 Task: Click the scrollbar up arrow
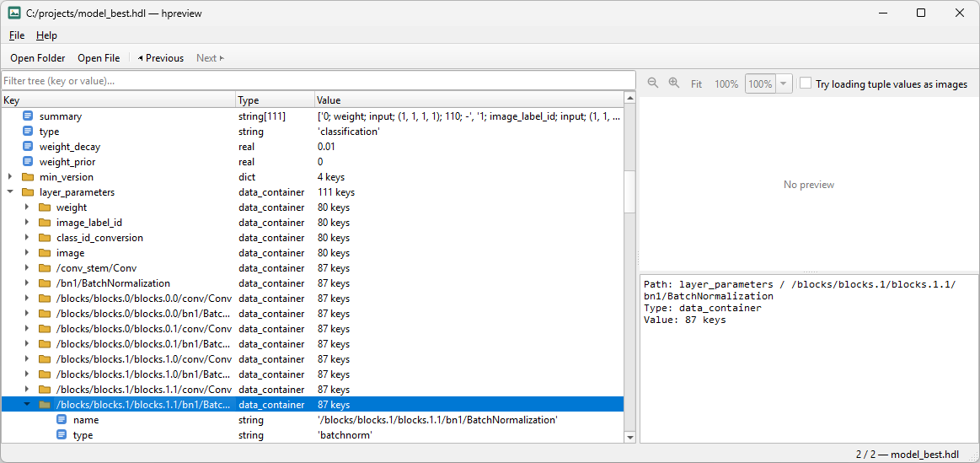630,98
